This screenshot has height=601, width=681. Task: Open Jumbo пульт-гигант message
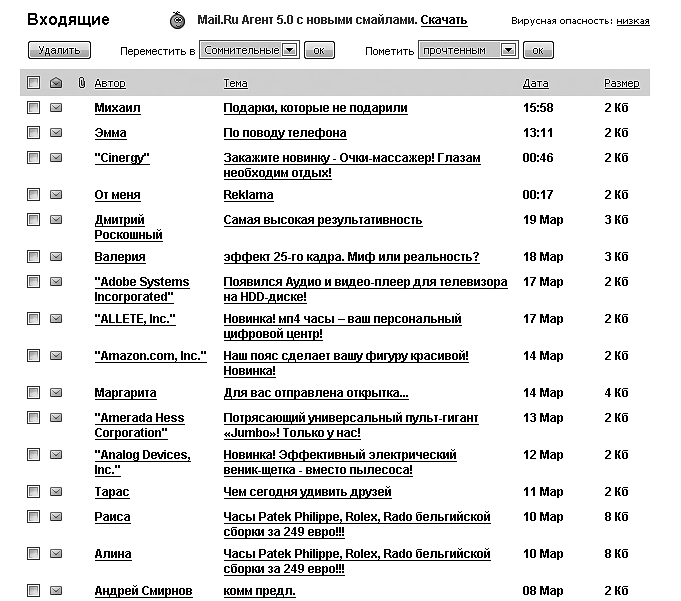tap(351, 425)
